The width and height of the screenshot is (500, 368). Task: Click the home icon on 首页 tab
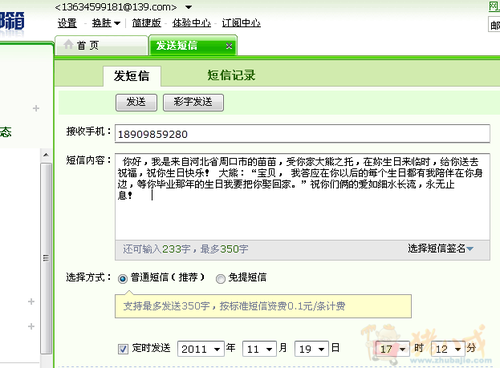point(68,44)
